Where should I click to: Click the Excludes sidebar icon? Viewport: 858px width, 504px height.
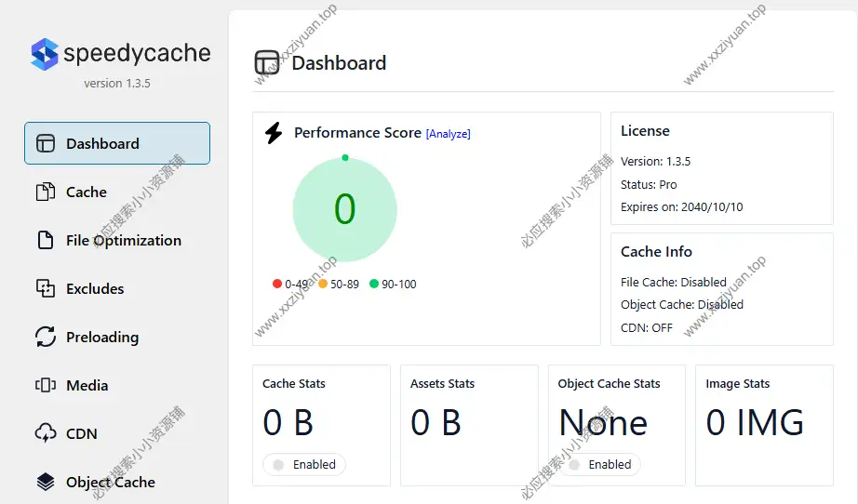click(x=46, y=288)
